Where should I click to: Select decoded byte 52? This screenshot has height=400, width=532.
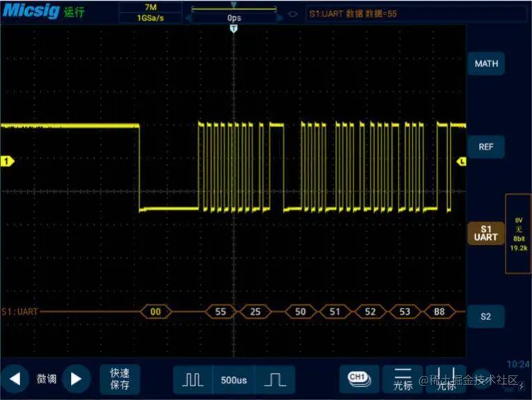370,312
